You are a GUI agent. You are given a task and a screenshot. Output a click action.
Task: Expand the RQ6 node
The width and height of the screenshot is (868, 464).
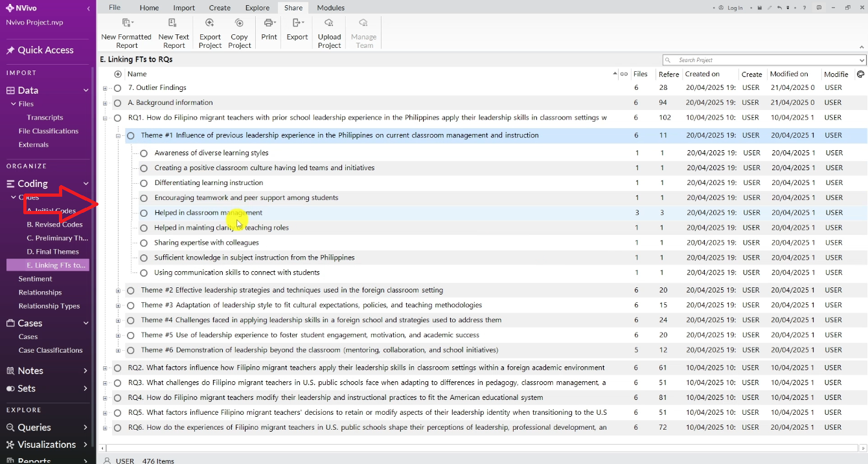click(105, 428)
